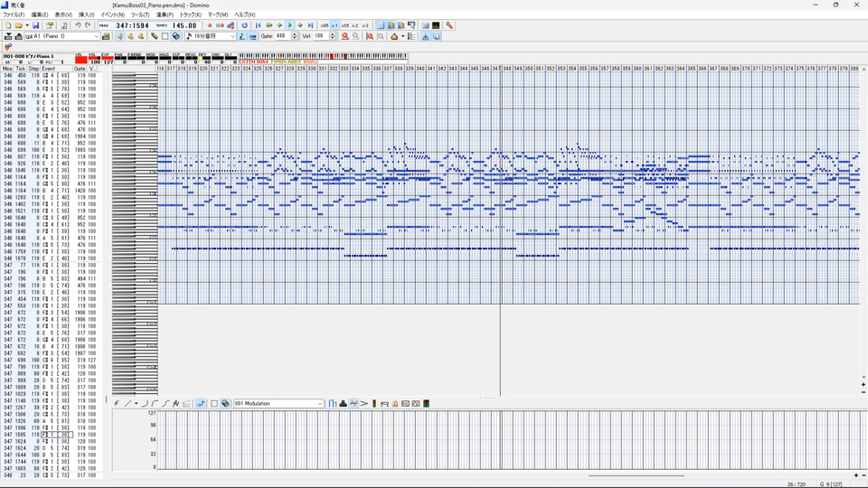This screenshot has height=488, width=868.
Task: Open the track selector A1 (Piano 1) dropdown
Action: pos(97,36)
